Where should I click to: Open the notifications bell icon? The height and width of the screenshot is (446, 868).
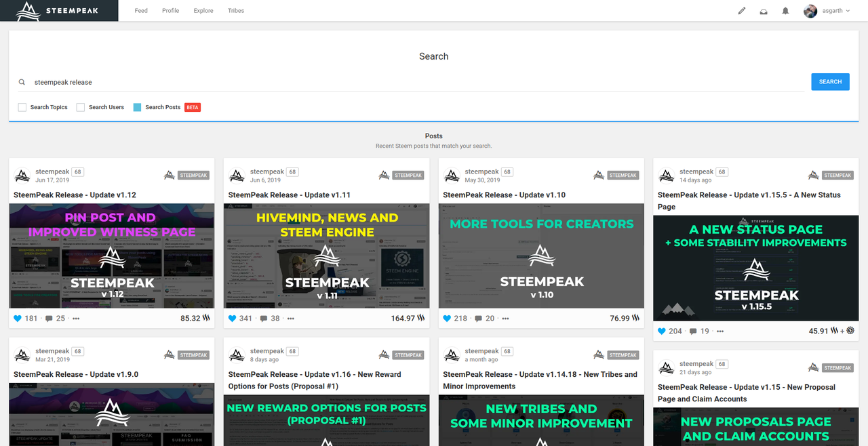(x=785, y=11)
